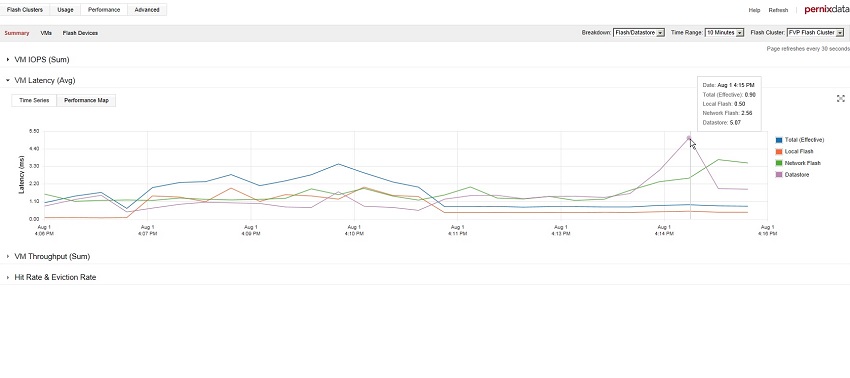The width and height of the screenshot is (850, 378).
Task: Open the Flash Clusters tab
Action: coord(25,10)
